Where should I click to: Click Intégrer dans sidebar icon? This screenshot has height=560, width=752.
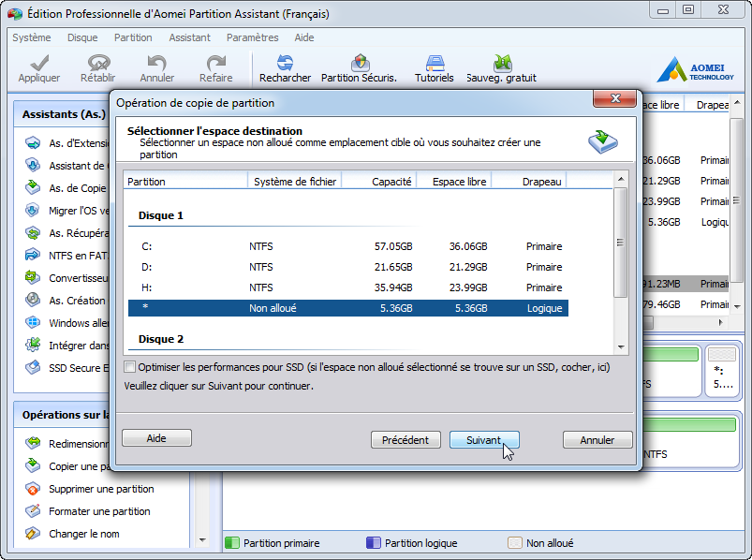(x=33, y=346)
